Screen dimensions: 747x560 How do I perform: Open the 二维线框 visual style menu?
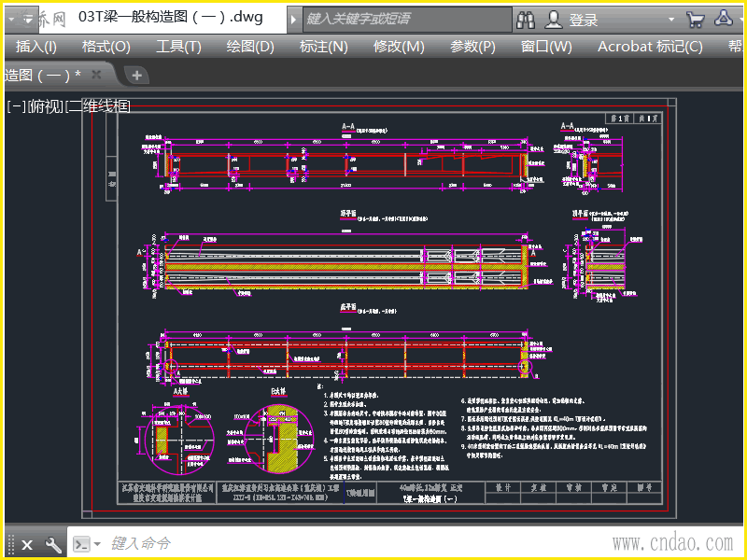96,106
